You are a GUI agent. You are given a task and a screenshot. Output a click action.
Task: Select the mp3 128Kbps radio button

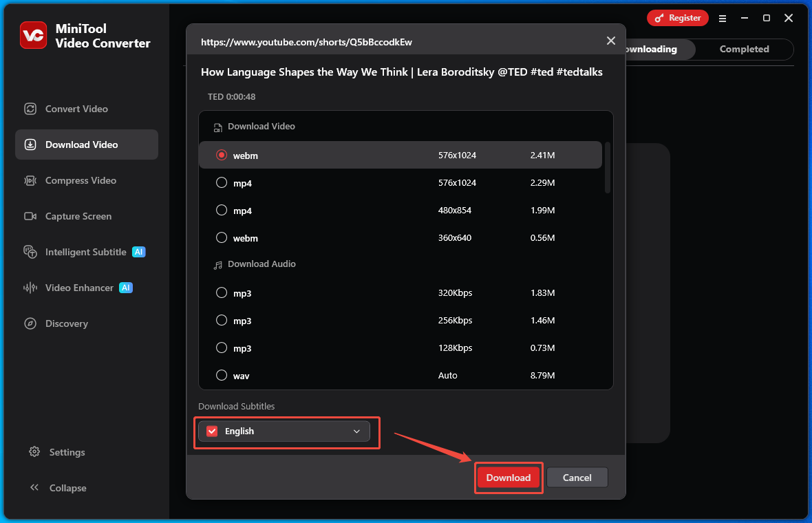[222, 348]
